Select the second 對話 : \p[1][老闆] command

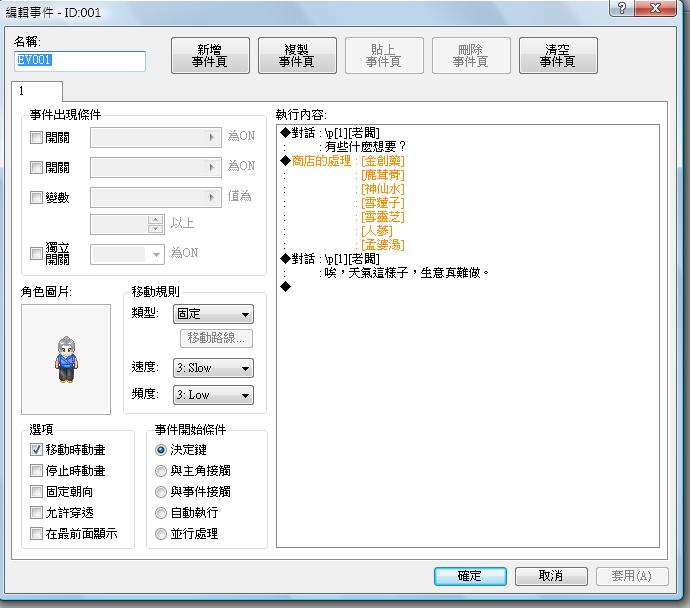click(x=330, y=259)
